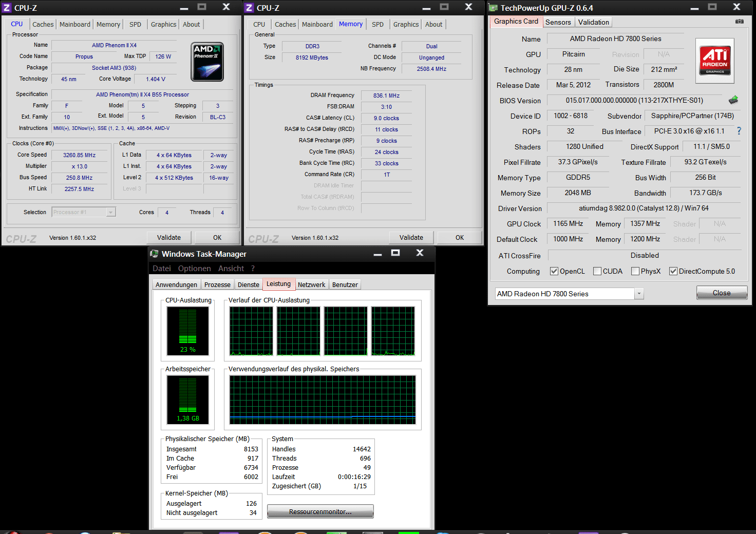Open the Processor #1 selection dropdown
This screenshot has height=534, width=756.
[x=110, y=212]
